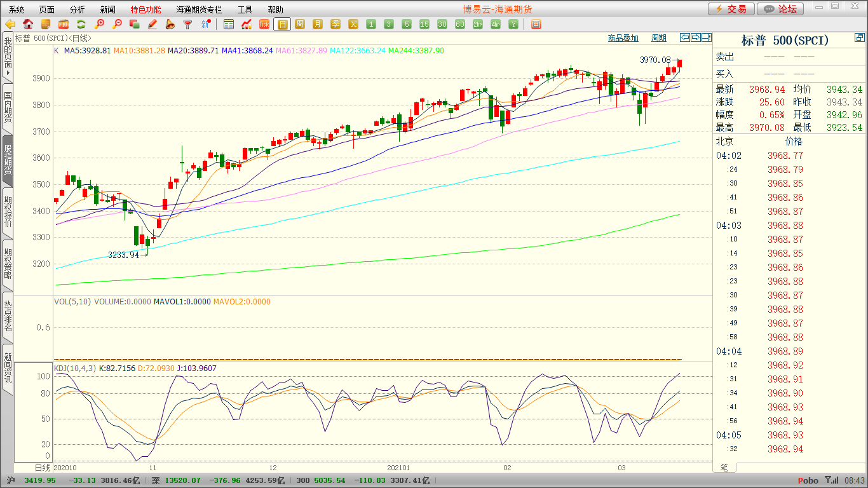Open the 工具 menu
Screen dimensions: 868x488
(x=245, y=10)
